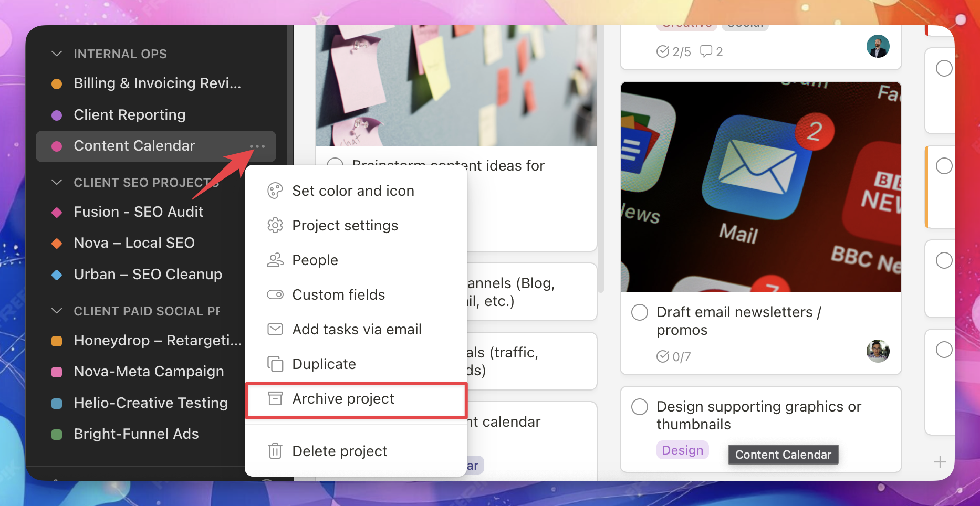Click assignee avatar on Draft email newsletters card
The image size is (980, 506).
[878, 351]
